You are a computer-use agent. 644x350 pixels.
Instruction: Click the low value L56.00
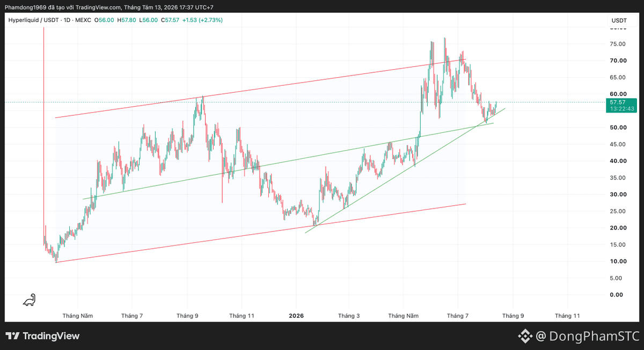[x=148, y=20]
